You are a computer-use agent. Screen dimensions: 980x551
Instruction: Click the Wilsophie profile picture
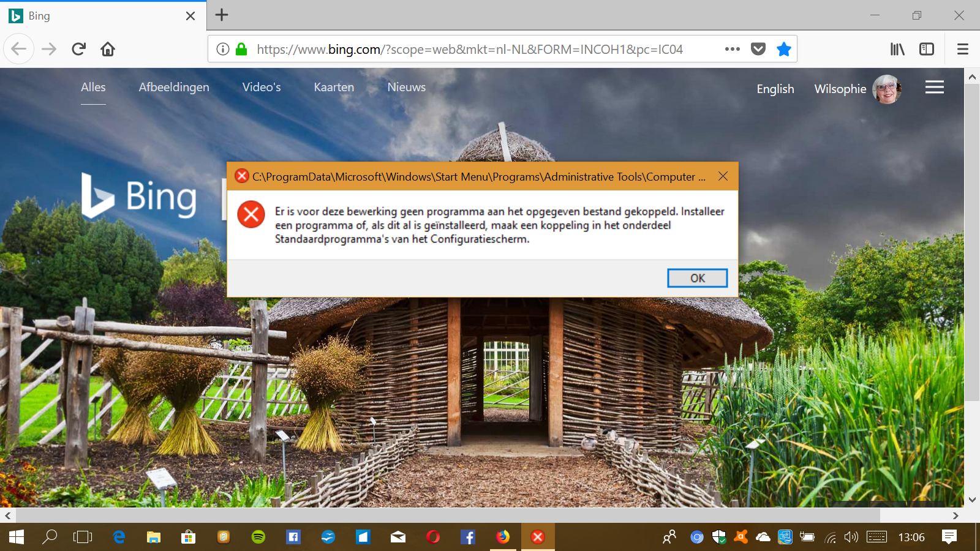click(886, 89)
